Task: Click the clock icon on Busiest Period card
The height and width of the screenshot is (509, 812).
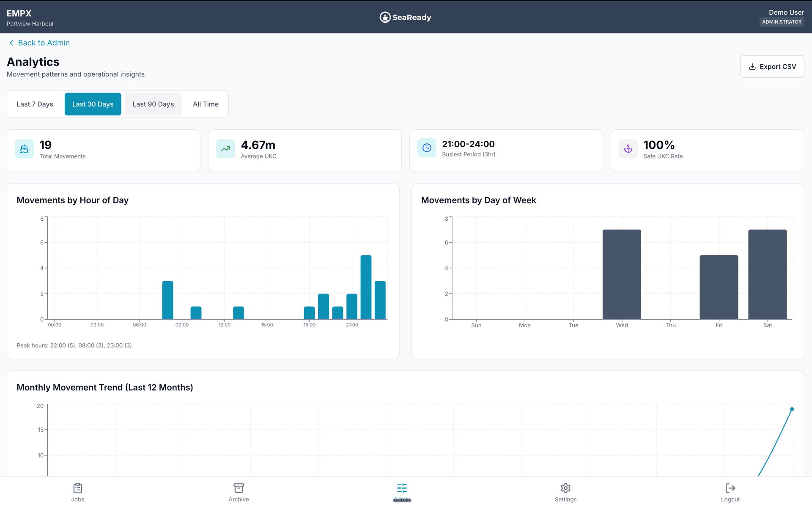Action: point(427,148)
